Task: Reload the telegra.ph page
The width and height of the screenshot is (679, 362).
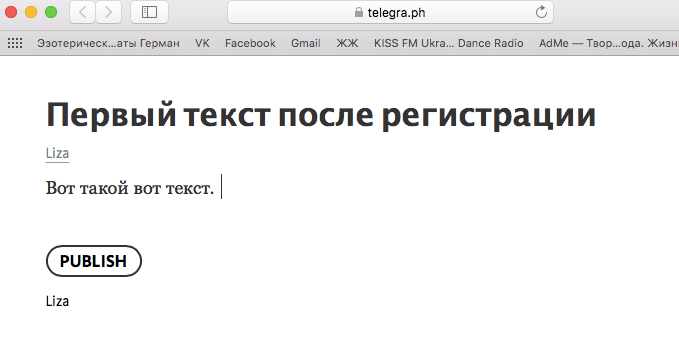Action: tap(541, 12)
